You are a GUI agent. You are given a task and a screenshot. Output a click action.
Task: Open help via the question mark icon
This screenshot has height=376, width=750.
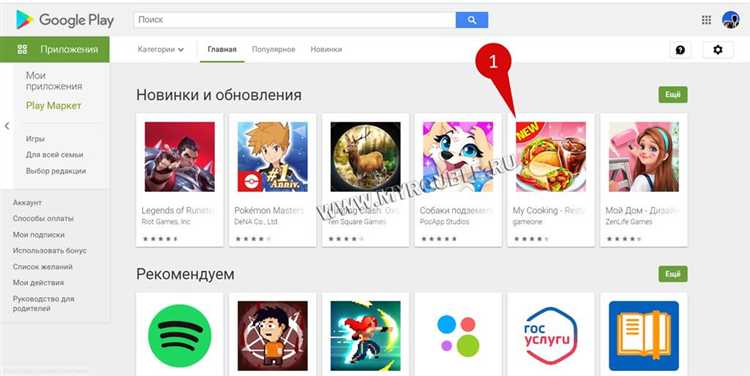tap(680, 50)
